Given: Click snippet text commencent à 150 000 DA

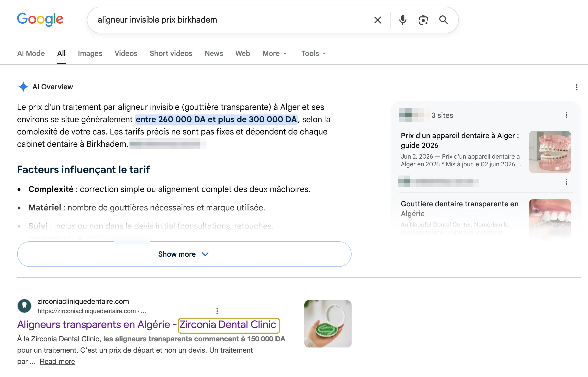Looking at the screenshot, I should (240, 339).
